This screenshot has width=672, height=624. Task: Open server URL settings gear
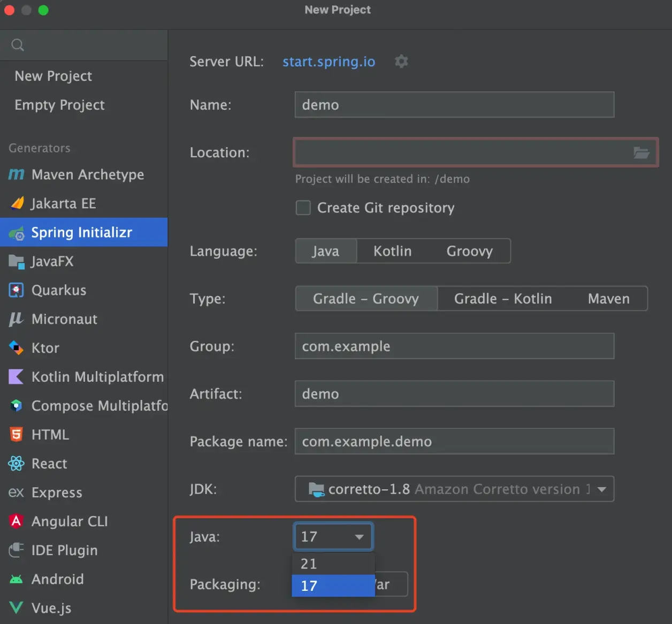coord(401,61)
